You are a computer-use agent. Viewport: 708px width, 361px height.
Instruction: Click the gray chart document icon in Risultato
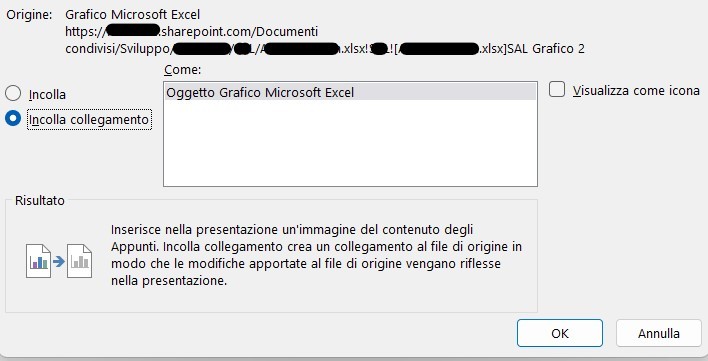(79, 261)
